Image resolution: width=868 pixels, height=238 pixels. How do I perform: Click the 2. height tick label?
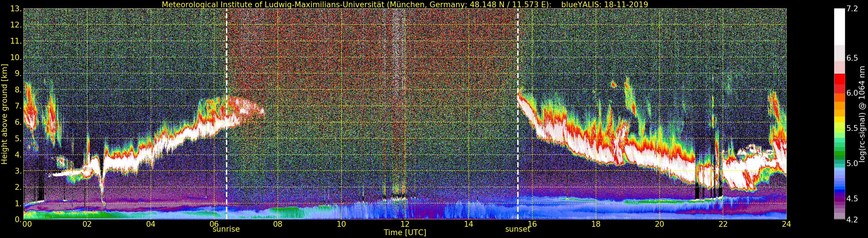pos(19,187)
